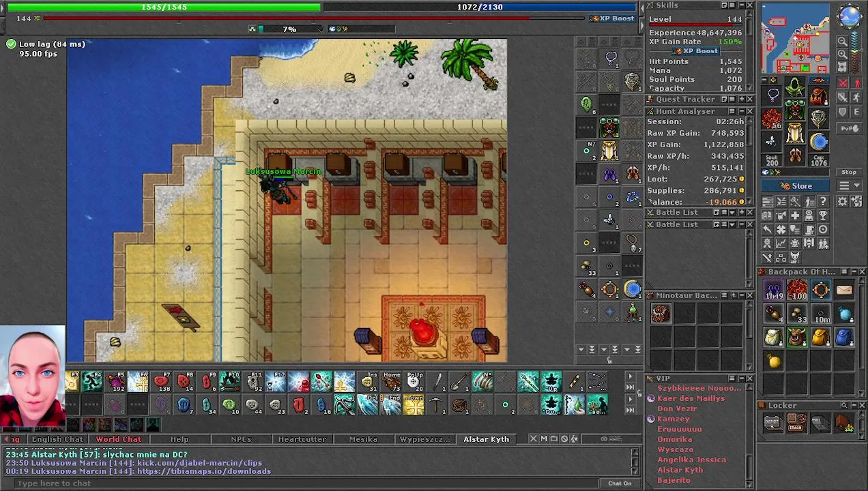This screenshot has height=491, width=868.
Task: Toggle defensive shield stance
Action: coord(843,112)
